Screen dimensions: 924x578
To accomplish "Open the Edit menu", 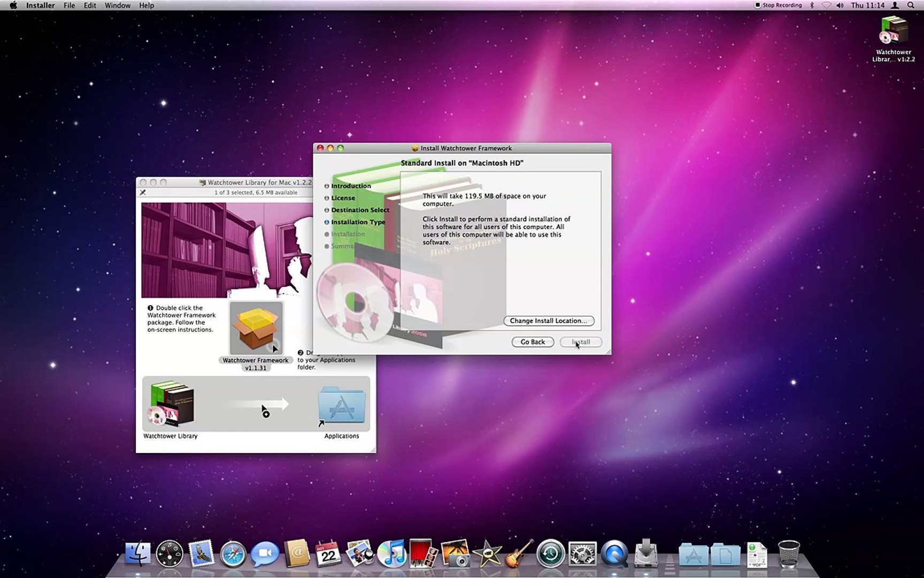I will coord(90,5).
